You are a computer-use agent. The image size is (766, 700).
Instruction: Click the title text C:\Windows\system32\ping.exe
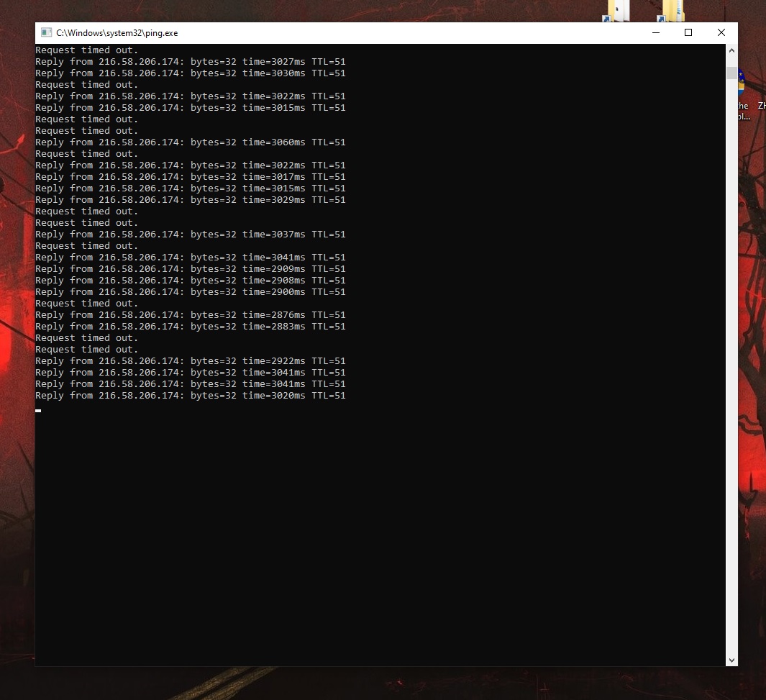(x=117, y=32)
